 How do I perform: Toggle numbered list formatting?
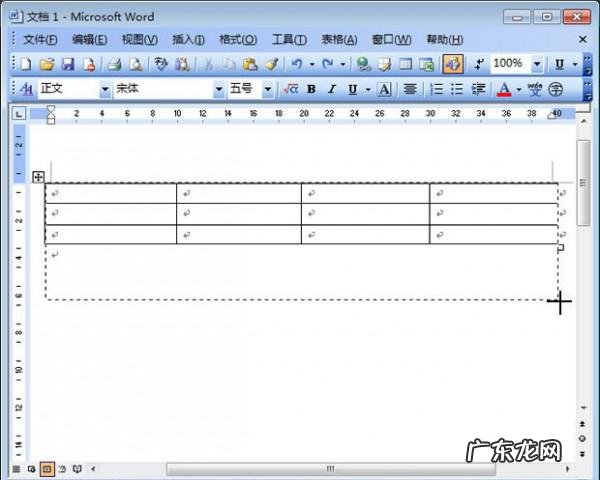(x=436, y=89)
